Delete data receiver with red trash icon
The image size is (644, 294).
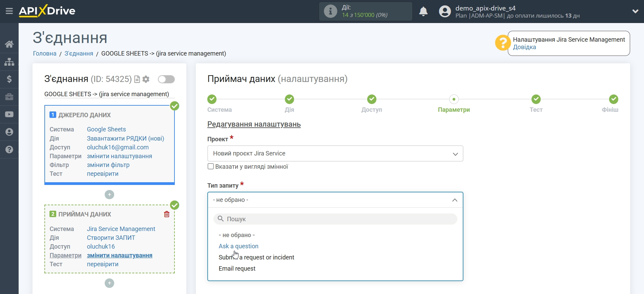167,214
